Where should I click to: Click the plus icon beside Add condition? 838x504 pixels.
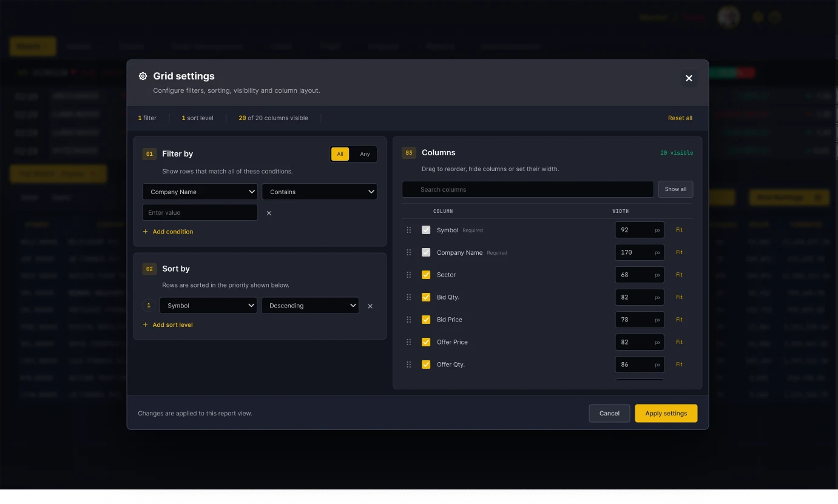coord(145,232)
